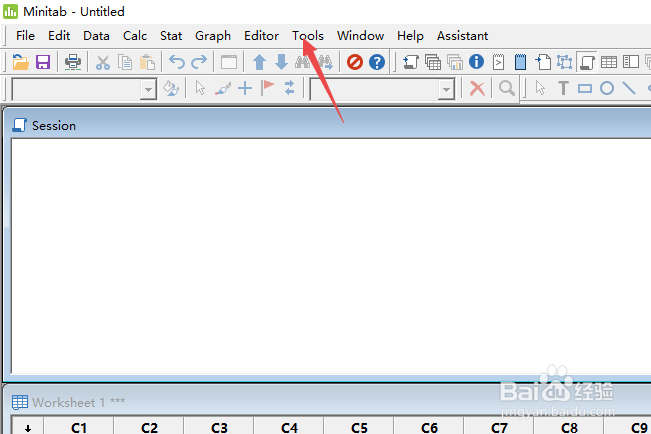Open the Calc menu
Image resolution: width=651 pixels, height=434 pixels.
135,36
